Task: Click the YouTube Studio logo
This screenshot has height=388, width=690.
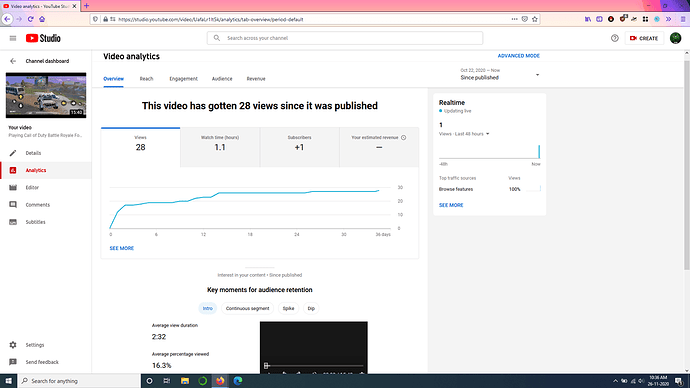Action: 43,38
